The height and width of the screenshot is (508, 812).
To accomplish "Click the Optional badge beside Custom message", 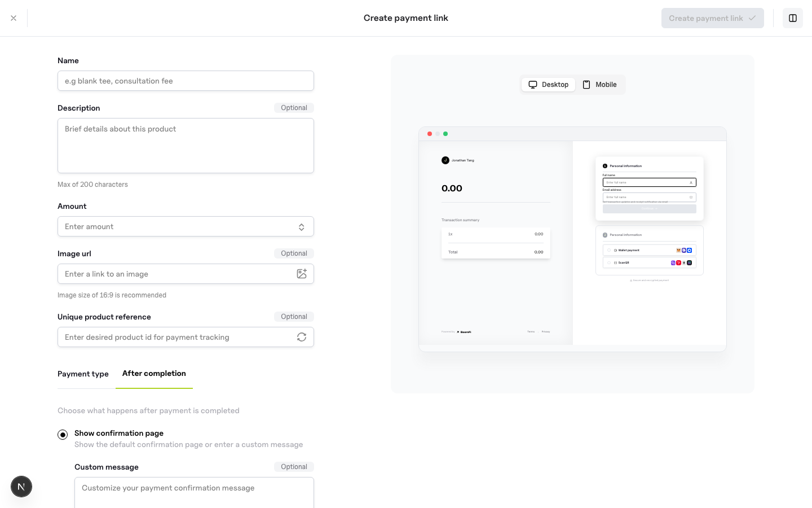I will pyautogui.click(x=294, y=467).
